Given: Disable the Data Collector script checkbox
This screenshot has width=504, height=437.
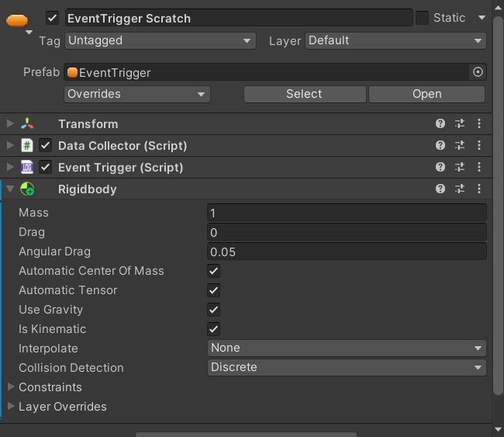Looking at the screenshot, I should point(45,145).
